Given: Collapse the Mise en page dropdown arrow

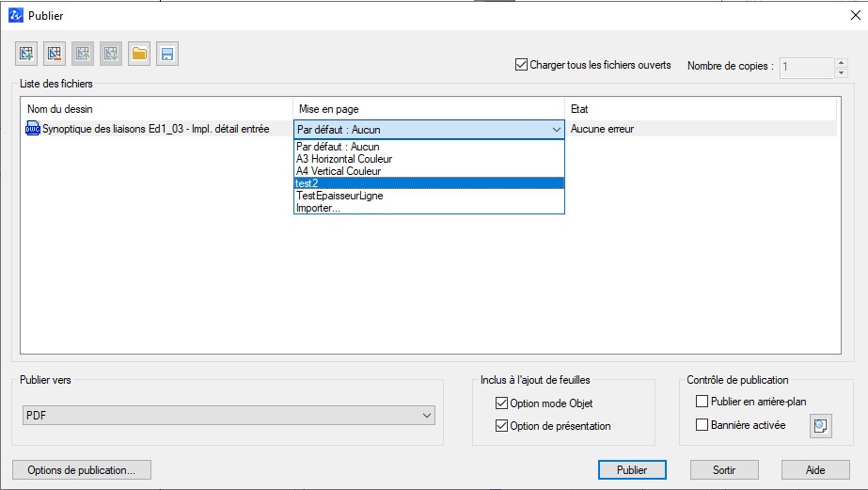Looking at the screenshot, I should pyautogui.click(x=557, y=130).
